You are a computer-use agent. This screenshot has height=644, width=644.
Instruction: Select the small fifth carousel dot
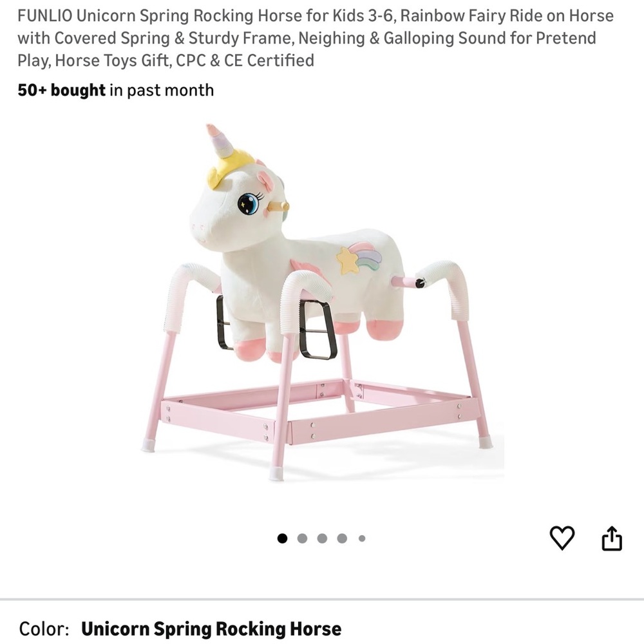coord(362,538)
